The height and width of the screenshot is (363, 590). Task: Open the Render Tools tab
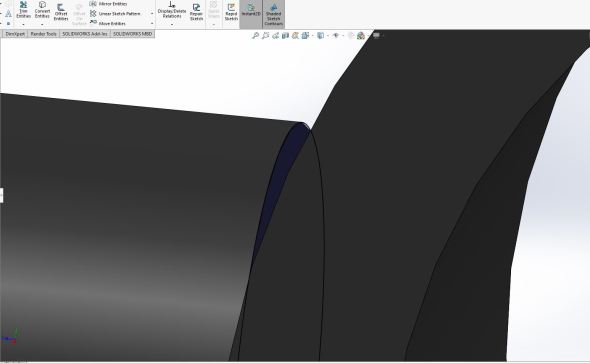tap(44, 34)
